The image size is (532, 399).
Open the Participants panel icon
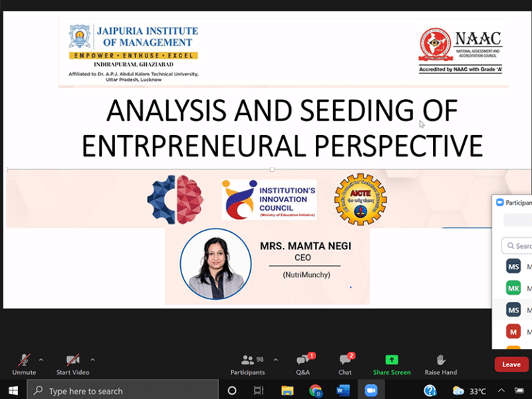point(247,360)
